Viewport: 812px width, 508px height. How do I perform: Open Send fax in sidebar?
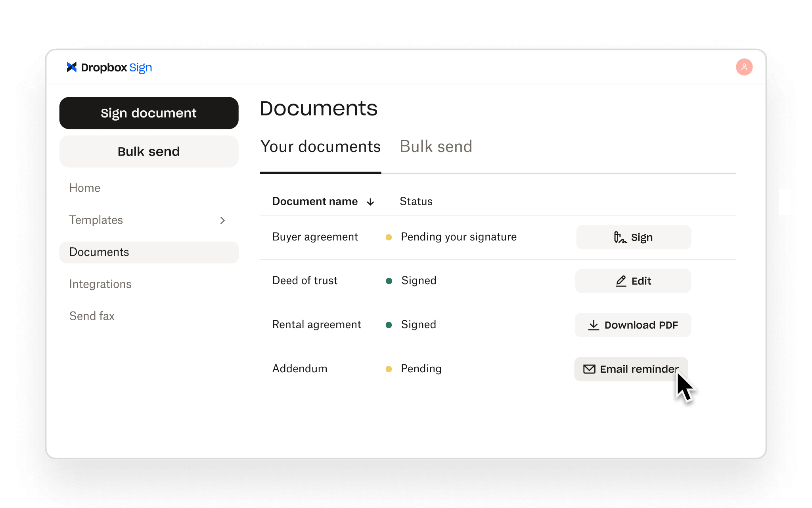pyautogui.click(x=92, y=316)
